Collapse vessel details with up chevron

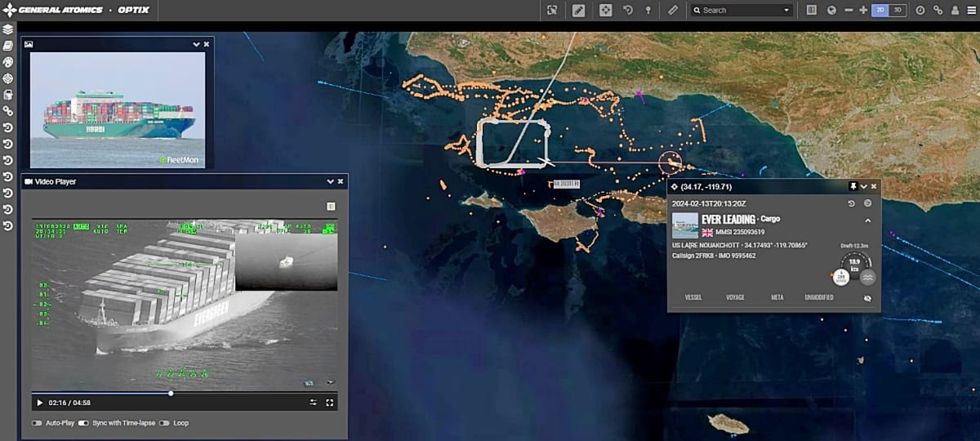867,220
